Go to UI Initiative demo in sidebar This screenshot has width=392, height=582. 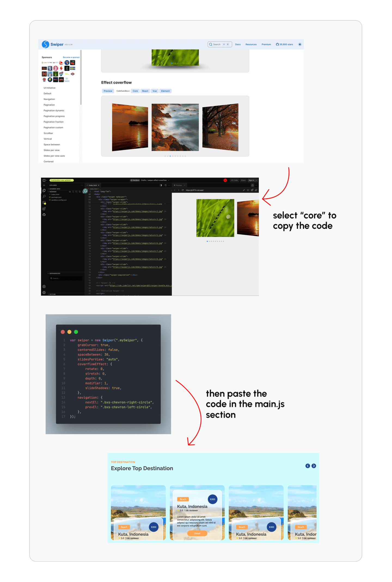click(49, 88)
